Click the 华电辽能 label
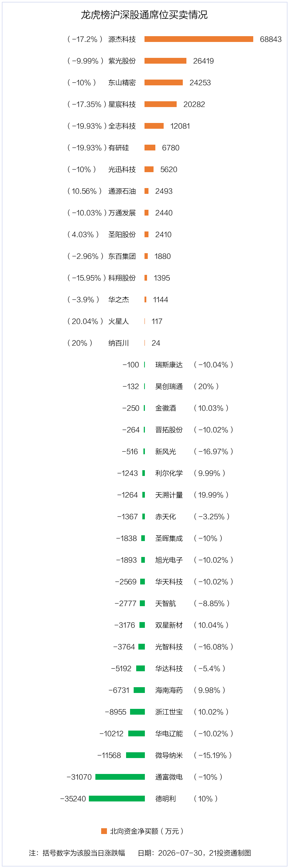The image size is (289, 868). 169,734
